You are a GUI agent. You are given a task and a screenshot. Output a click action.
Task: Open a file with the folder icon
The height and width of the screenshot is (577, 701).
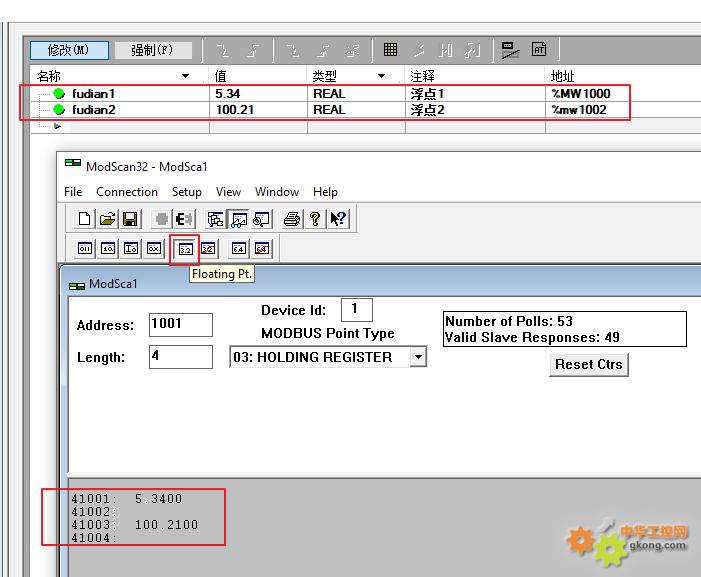[107, 219]
